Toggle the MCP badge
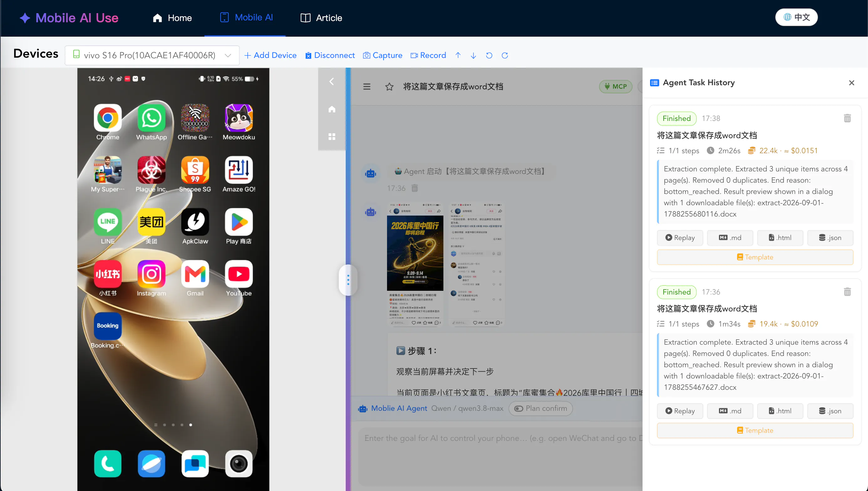Image resolution: width=868 pixels, height=491 pixels. [x=616, y=87]
